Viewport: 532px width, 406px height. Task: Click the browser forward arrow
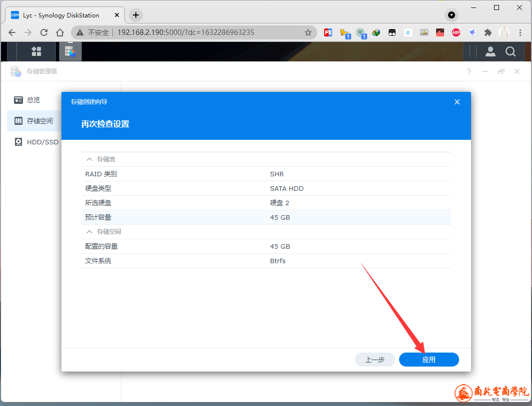[x=28, y=32]
